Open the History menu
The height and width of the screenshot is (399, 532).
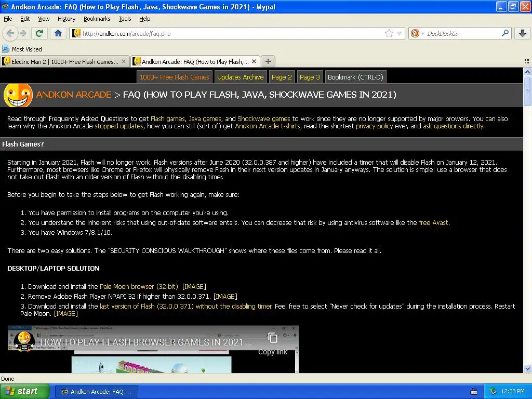click(66, 19)
